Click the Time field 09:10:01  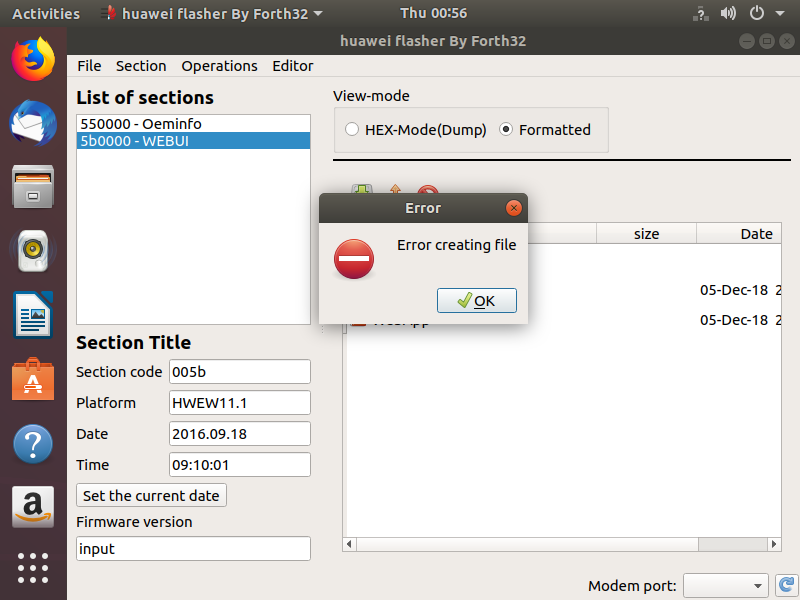coord(240,465)
